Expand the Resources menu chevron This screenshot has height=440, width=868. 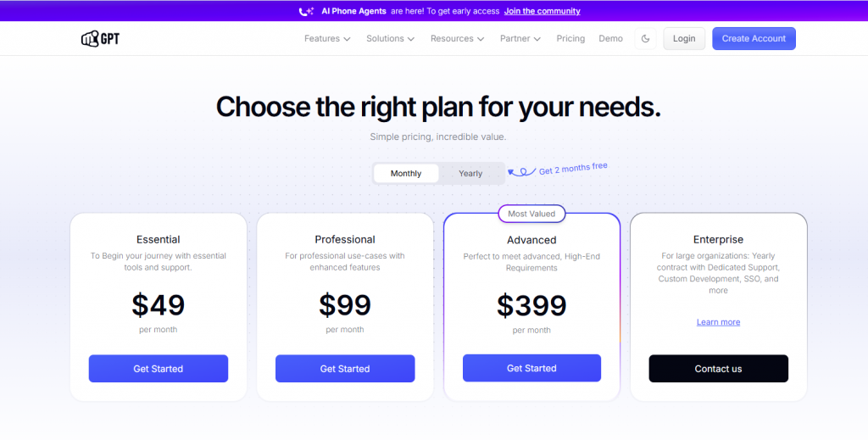[481, 39]
